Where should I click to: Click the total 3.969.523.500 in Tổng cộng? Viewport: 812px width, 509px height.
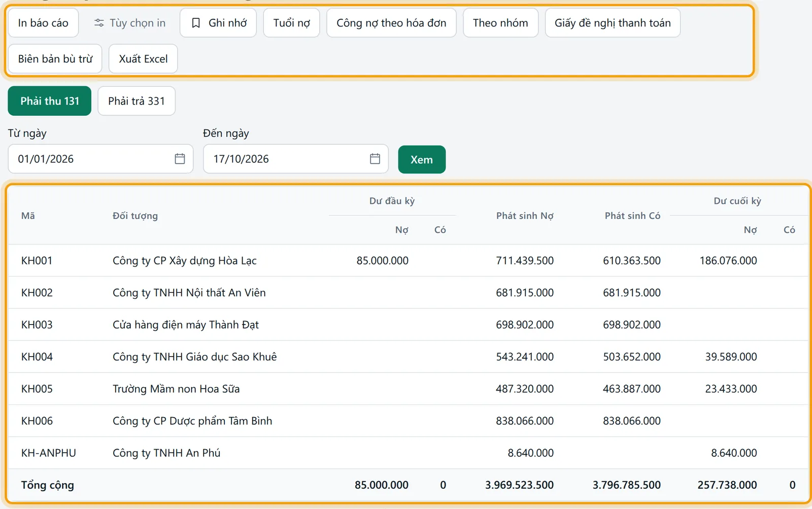pos(519,485)
